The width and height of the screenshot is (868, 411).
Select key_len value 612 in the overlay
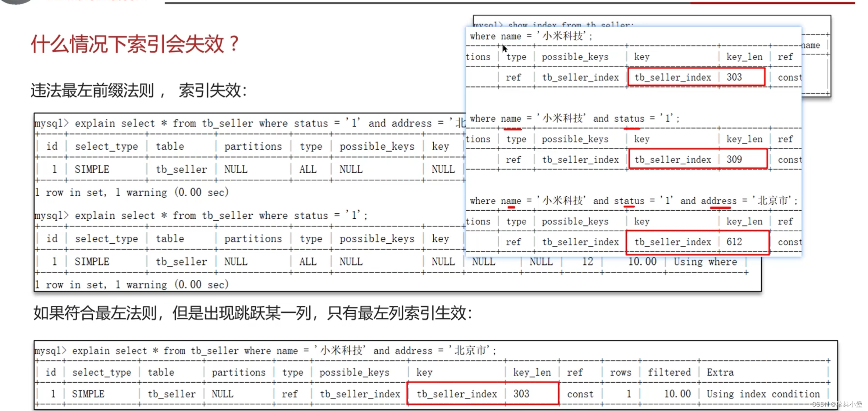pyautogui.click(x=734, y=242)
